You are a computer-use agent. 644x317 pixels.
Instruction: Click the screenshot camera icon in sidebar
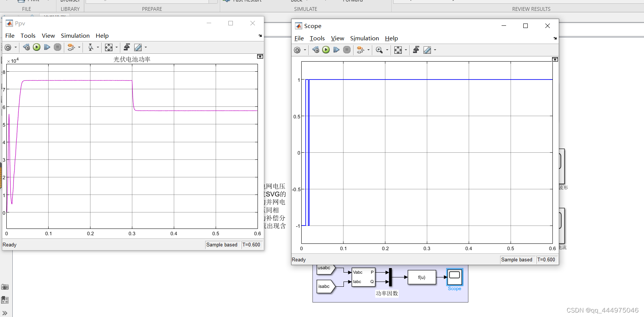[5, 287]
